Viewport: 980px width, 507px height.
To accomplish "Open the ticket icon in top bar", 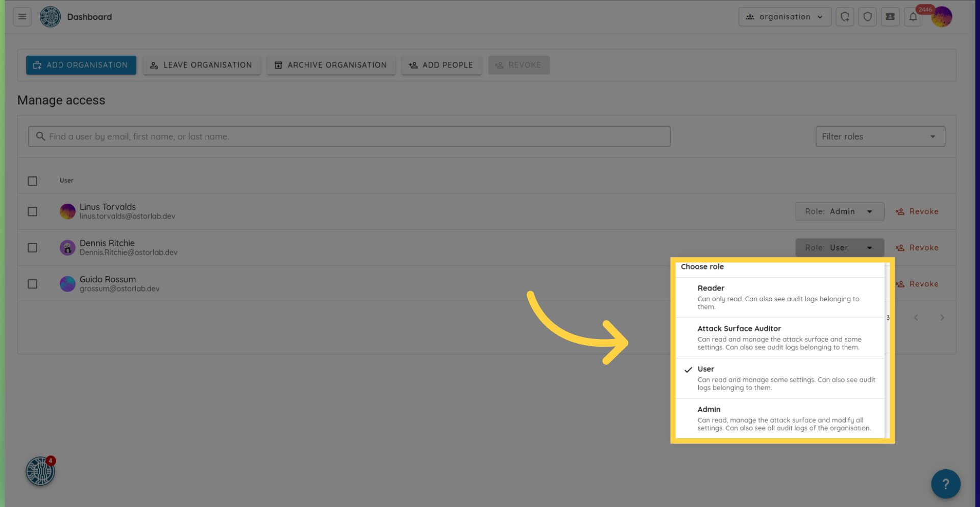I will (890, 17).
